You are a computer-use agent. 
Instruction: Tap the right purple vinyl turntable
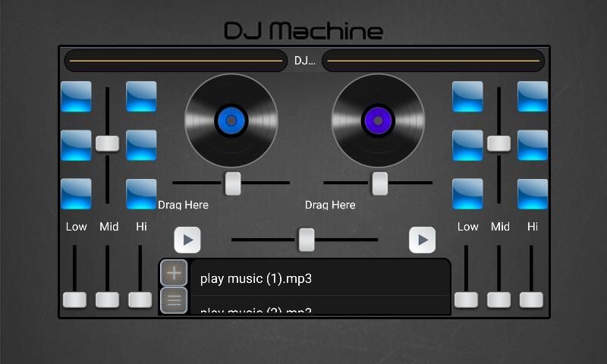[x=378, y=120]
